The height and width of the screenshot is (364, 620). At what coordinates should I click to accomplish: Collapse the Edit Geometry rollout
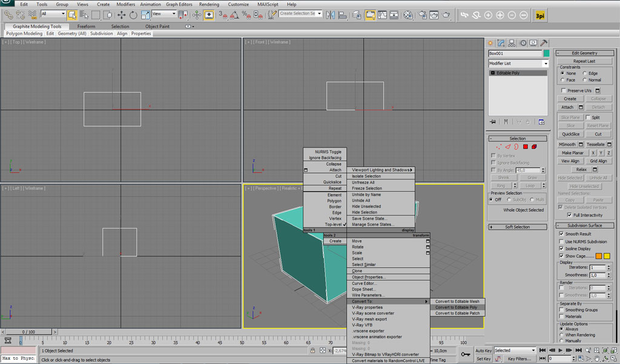pos(584,53)
